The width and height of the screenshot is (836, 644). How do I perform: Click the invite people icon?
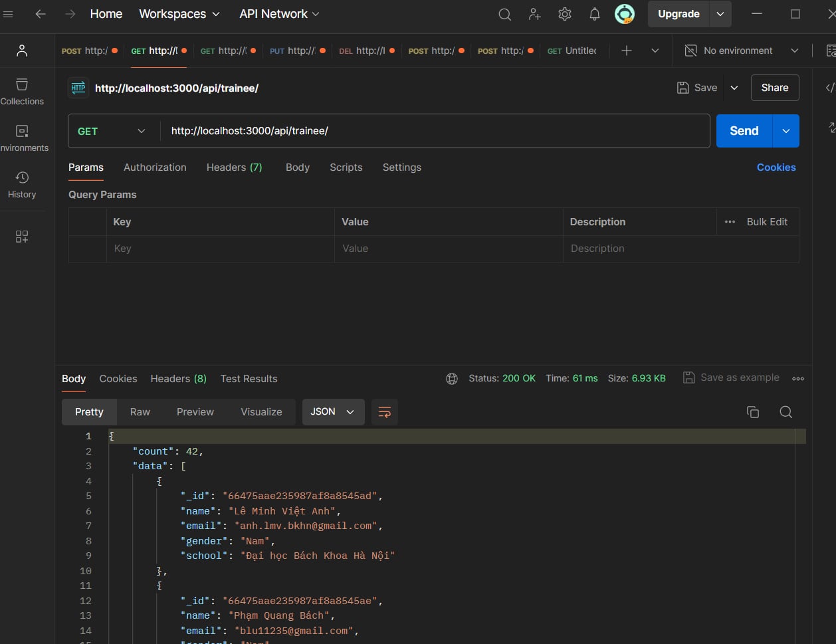click(535, 14)
